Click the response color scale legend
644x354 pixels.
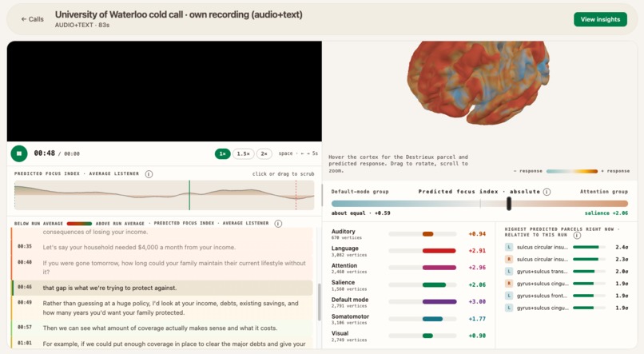coord(572,171)
